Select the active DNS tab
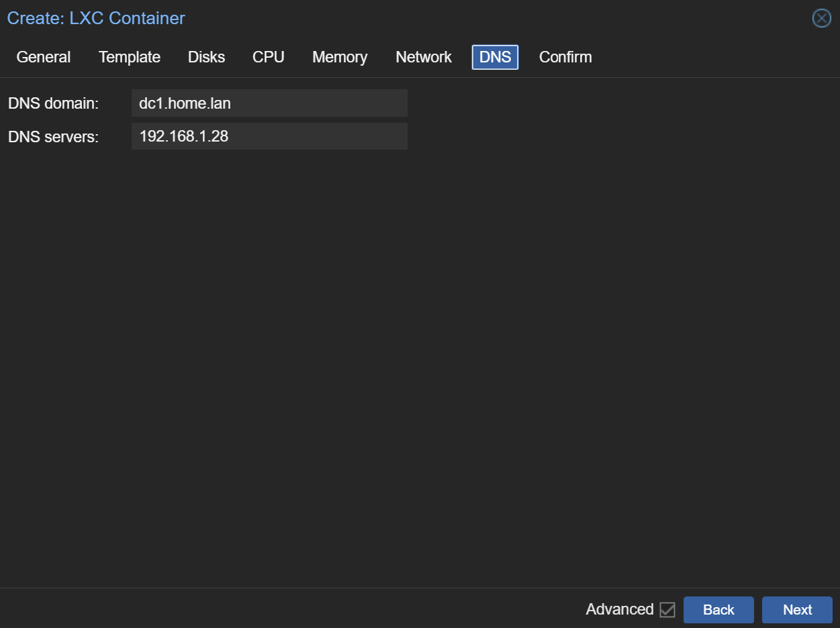 pos(495,58)
